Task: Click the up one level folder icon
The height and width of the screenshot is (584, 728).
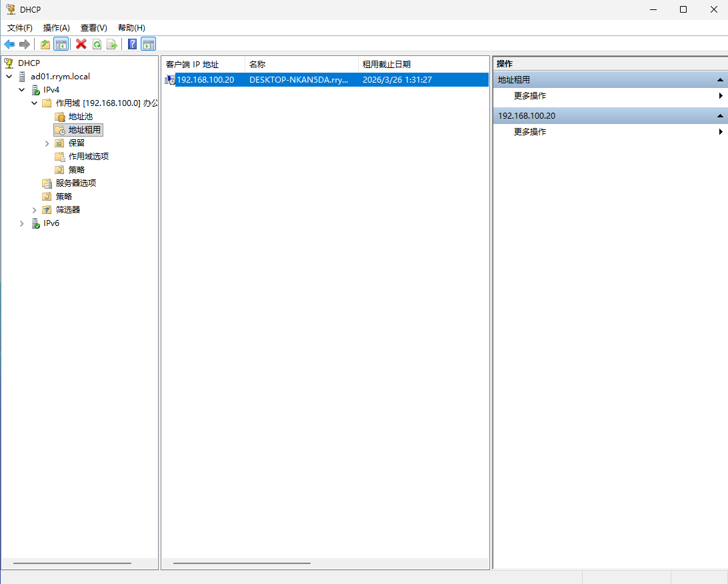Action: click(45, 44)
